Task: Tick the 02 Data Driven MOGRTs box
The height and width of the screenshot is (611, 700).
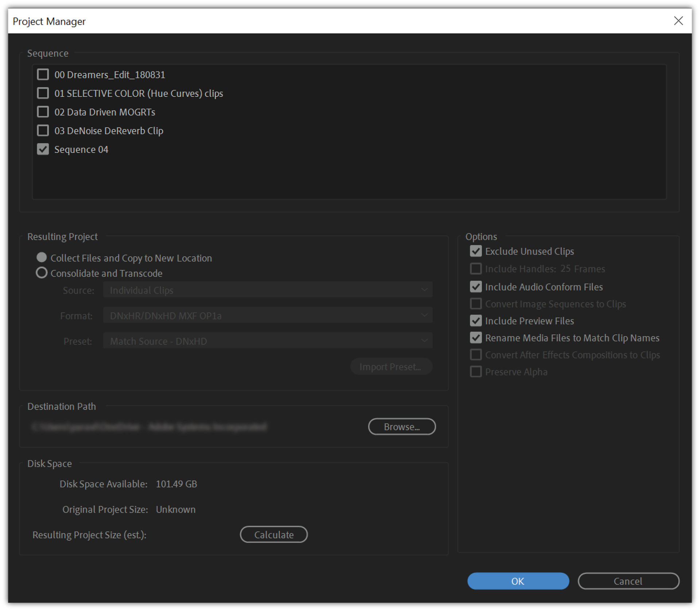Action: (43, 112)
